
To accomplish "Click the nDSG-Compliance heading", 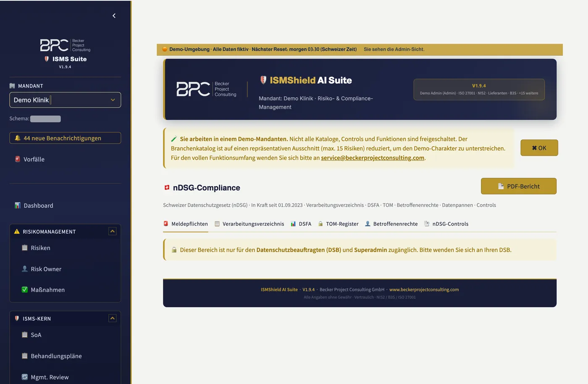I will pyautogui.click(x=207, y=188).
